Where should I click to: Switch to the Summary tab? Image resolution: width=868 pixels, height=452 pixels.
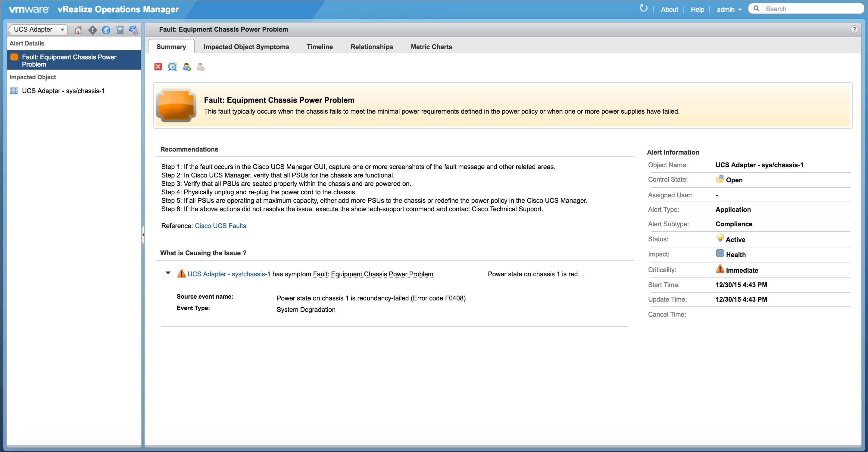171,47
